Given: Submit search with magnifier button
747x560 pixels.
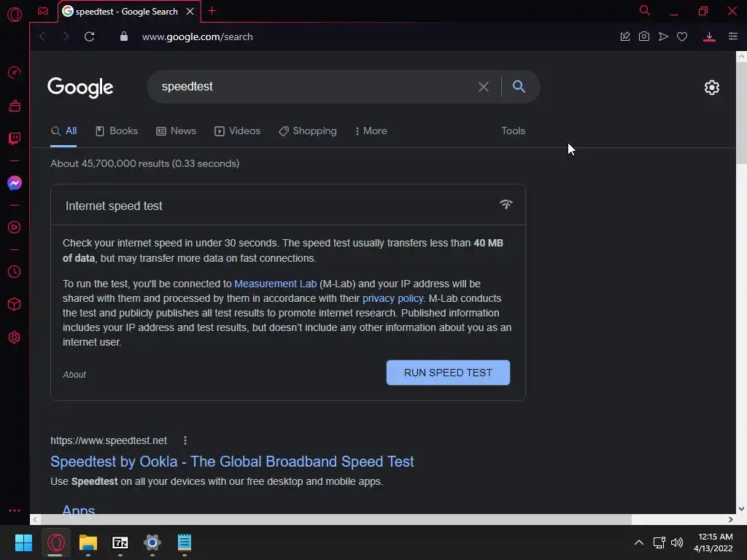Looking at the screenshot, I should tap(519, 86).
